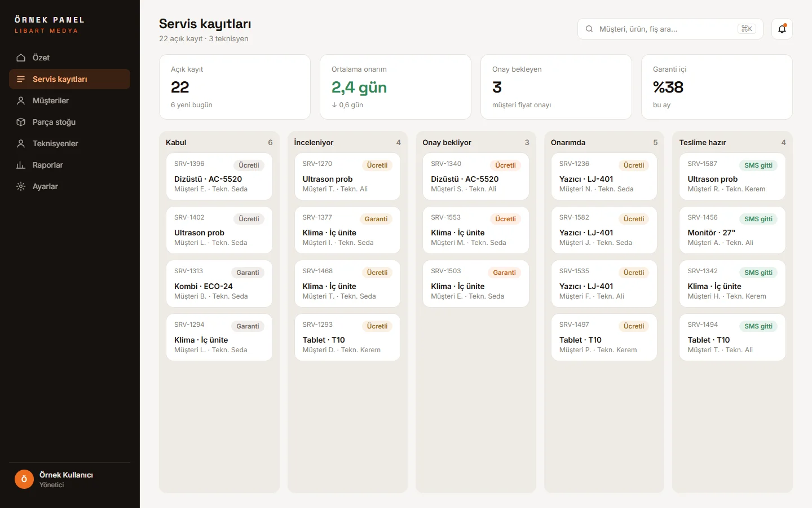The height and width of the screenshot is (508, 812).
Task: Navigate to Raporlar
Action: click(69, 165)
